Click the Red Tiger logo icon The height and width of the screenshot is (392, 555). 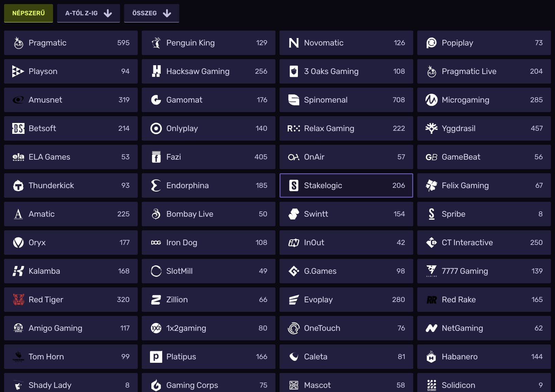click(x=18, y=300)
